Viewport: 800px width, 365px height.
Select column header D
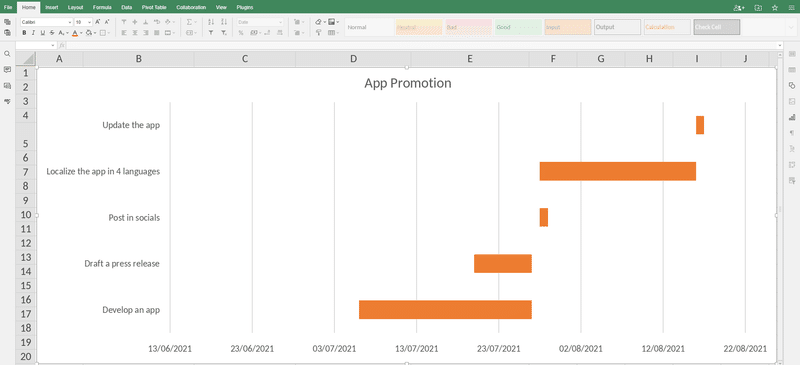[x=354, y=59]
